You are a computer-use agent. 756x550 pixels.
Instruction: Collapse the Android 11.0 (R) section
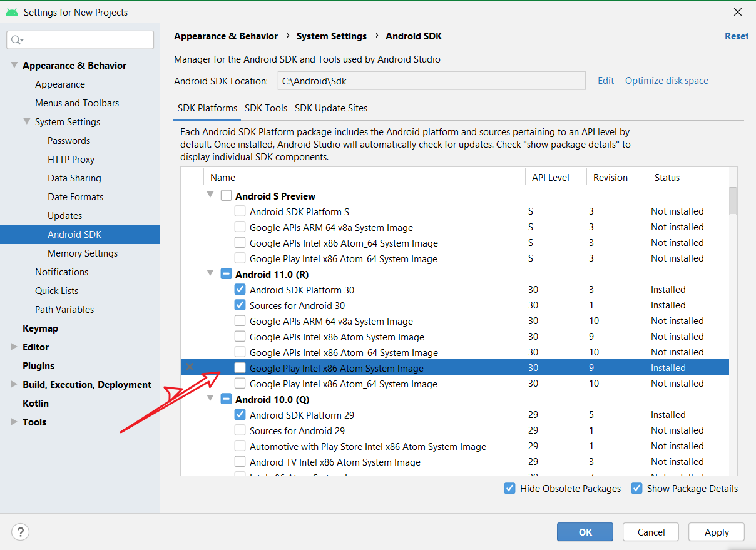point(210,274)
